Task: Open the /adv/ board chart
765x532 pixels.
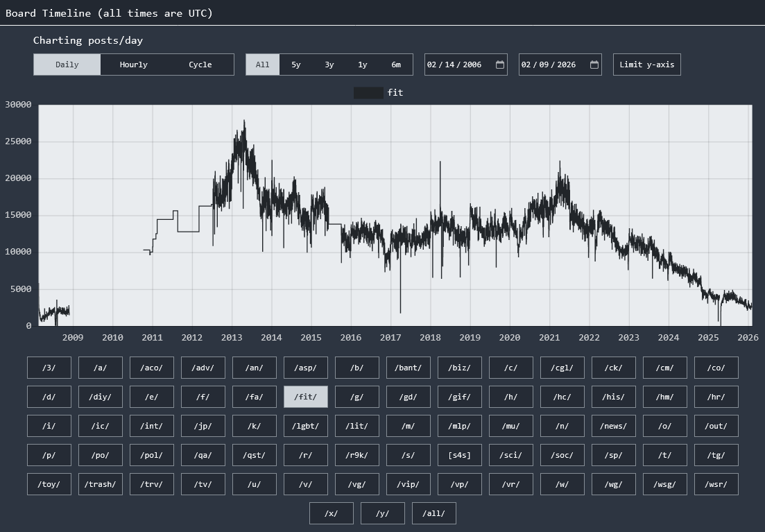Action: pos(203,368)
